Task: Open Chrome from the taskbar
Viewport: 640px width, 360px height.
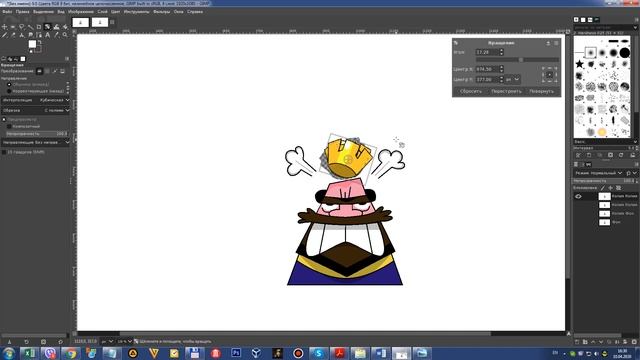Action: click(x=71, y=353)
